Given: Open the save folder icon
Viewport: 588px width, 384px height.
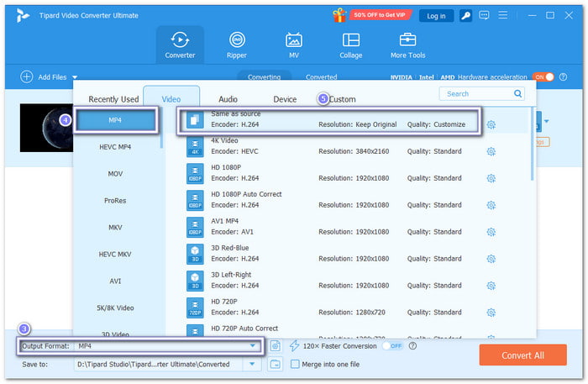Looking at the screenshot, I should tap(276, 364).
